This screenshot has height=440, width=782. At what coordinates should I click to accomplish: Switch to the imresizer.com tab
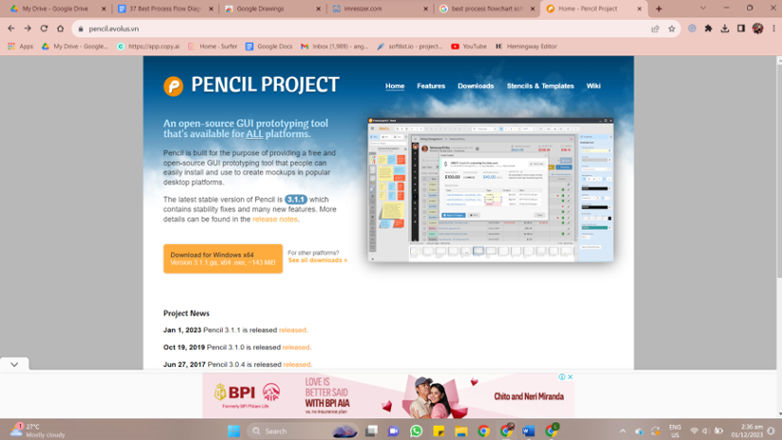[x=363, y=8]
